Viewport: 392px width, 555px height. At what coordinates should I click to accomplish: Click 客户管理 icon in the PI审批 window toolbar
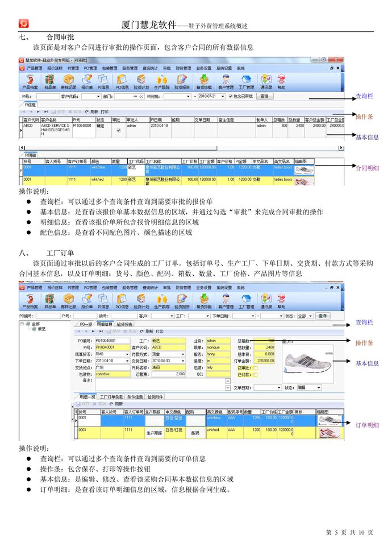[x=226, y=80]
